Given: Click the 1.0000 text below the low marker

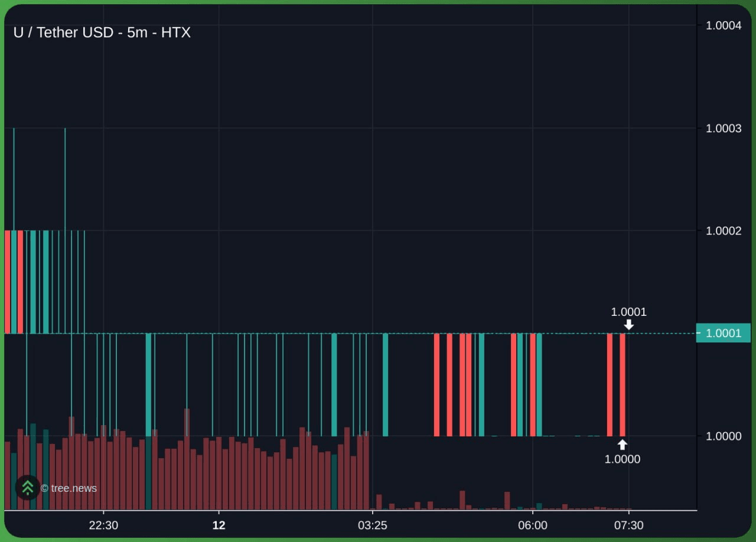Looking at the screenshot, I should 622,459.
